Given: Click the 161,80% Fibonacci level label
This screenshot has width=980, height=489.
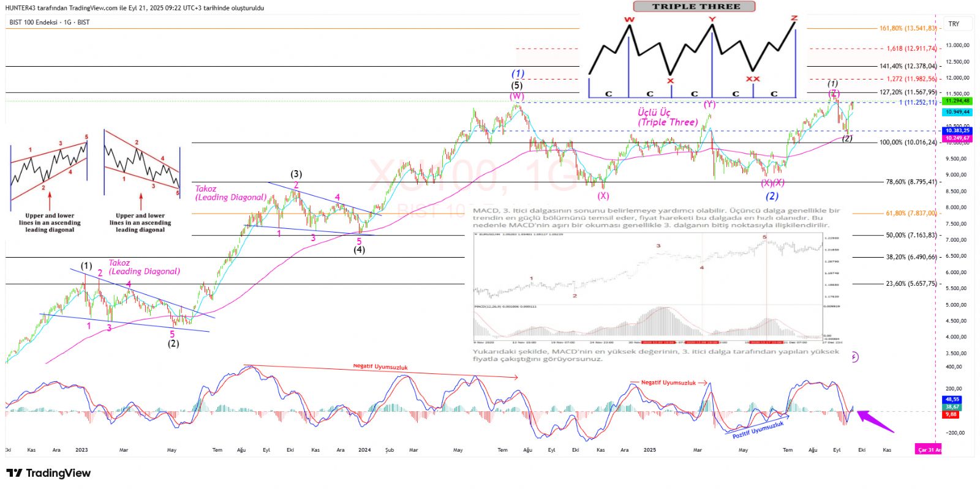Looking at the screenshot, I should 908,28.
